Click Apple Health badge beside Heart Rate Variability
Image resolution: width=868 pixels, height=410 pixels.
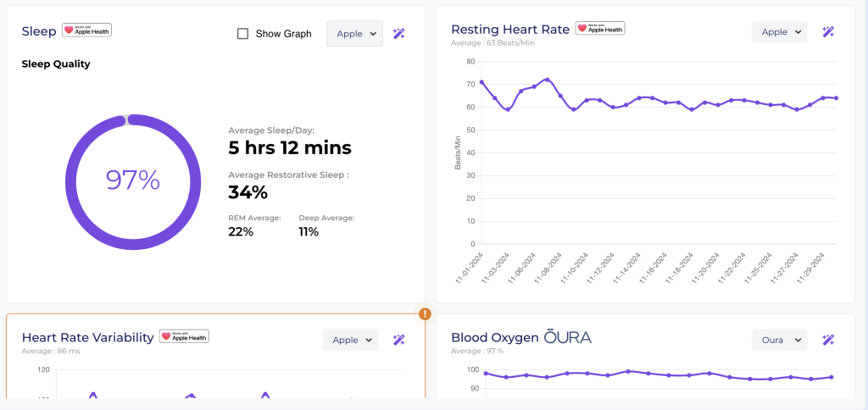(184, 336)
